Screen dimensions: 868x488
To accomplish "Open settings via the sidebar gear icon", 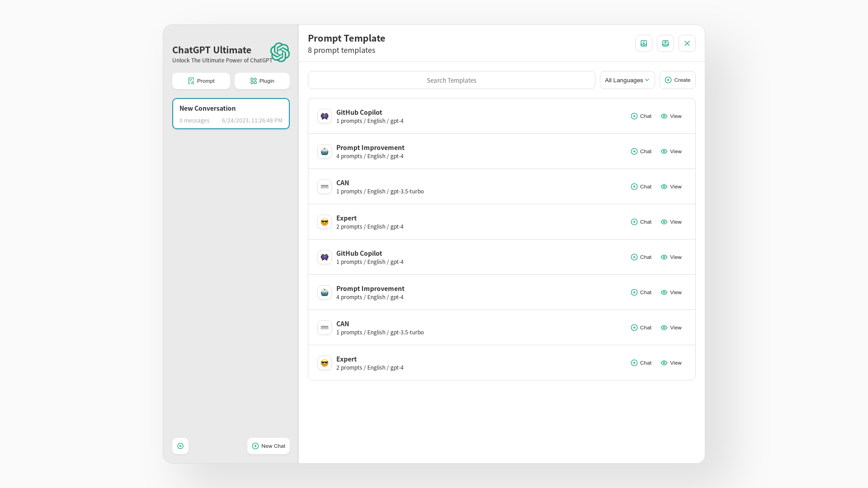I will [180, 446].
